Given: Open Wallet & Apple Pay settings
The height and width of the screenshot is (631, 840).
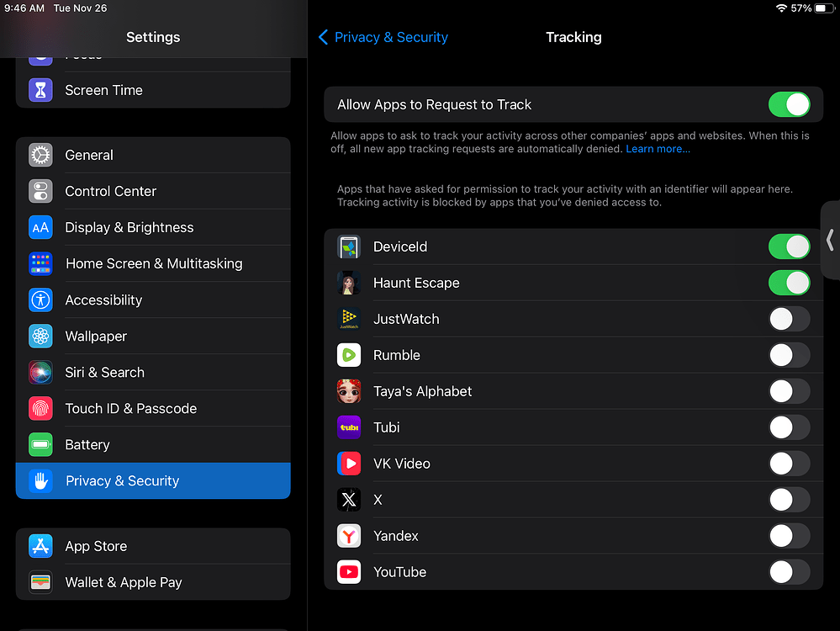Looking at the screenshot, I should point(123,582).
